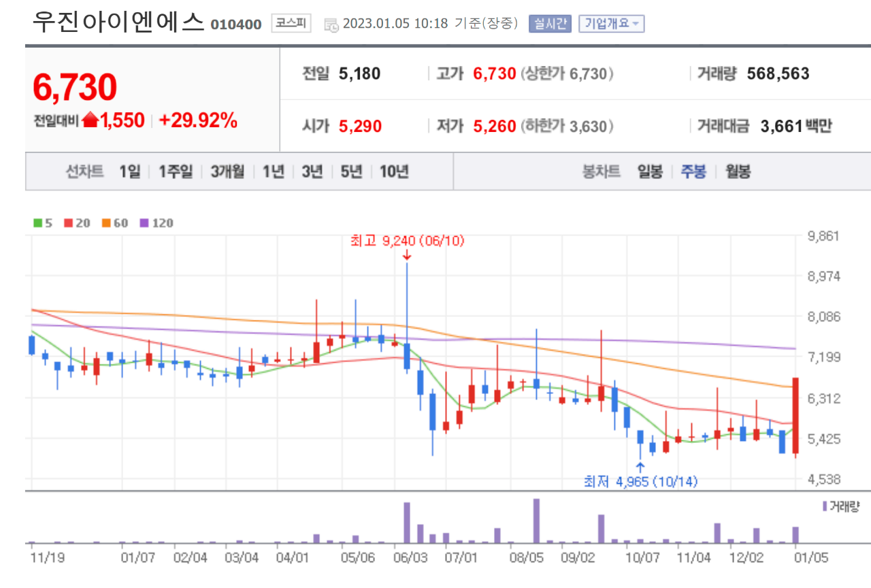Click the 최고 9,240 (06/10) marker
Viewport: 871px width, 588px height.
click(x=407, y=241)
